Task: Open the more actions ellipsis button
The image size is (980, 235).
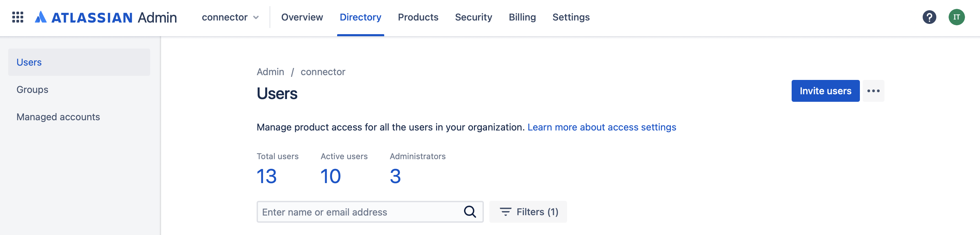Action: click(x=873, y=91)
